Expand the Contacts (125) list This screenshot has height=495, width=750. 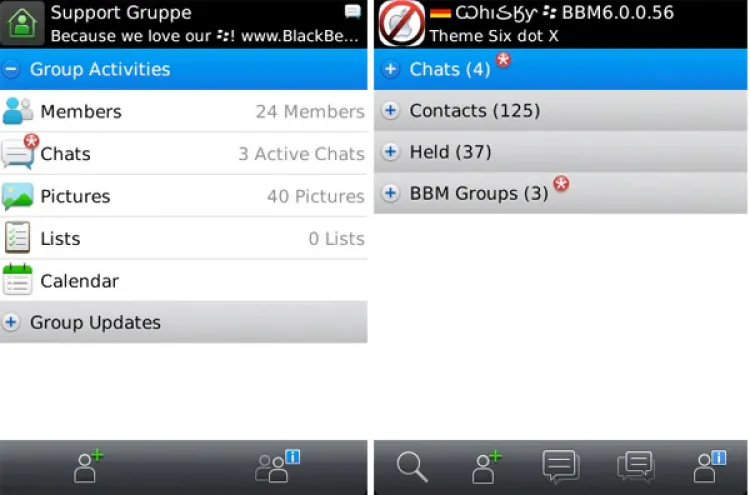click(x=391, y=111)
